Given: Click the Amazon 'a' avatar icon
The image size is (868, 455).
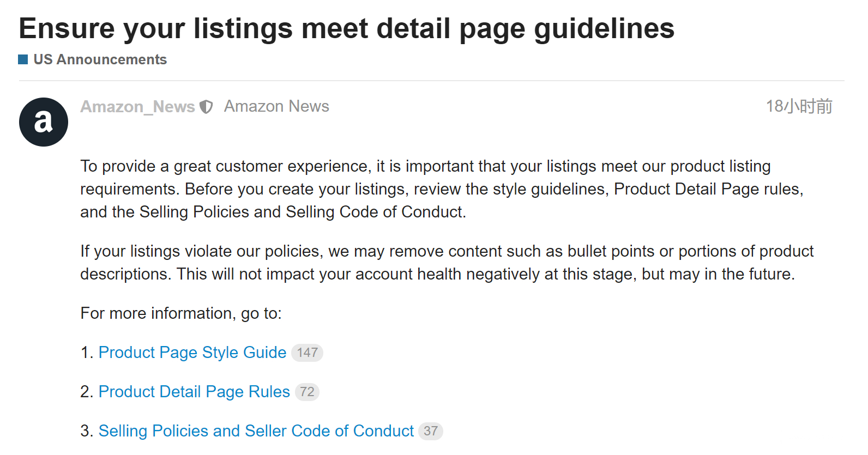Looking at the screenshot, I should [x=44, y=122].
